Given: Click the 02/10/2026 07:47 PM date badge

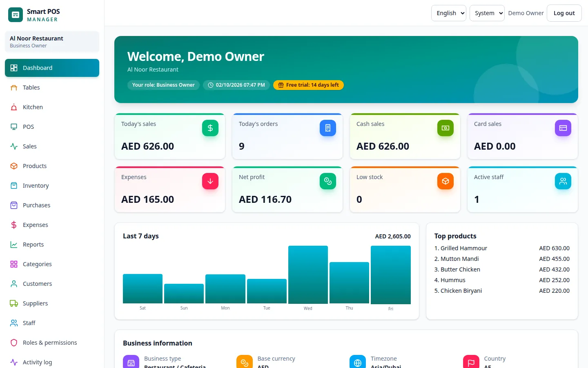Looking at the screenshot, I should (236, 85).
